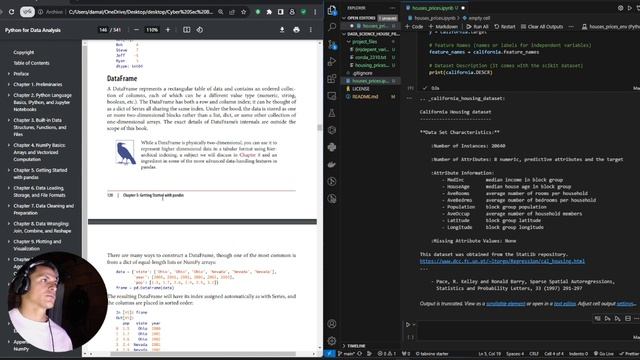
Task: Rotate the PDF counterclockwise
Action: click(200, 30)
